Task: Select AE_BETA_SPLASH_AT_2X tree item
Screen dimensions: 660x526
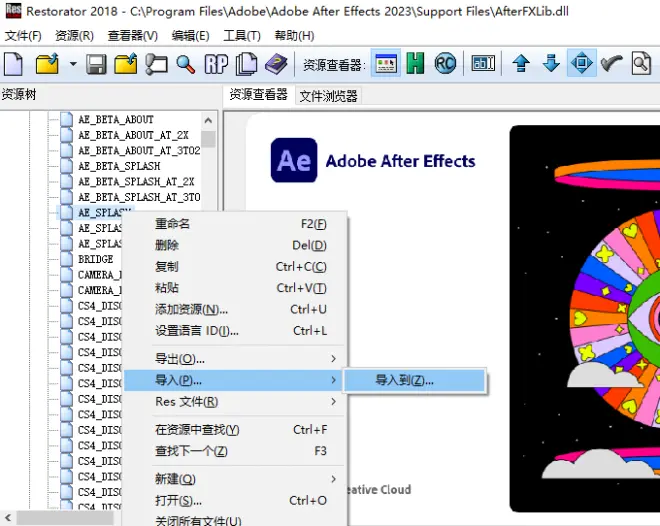Action: point(136,182)
